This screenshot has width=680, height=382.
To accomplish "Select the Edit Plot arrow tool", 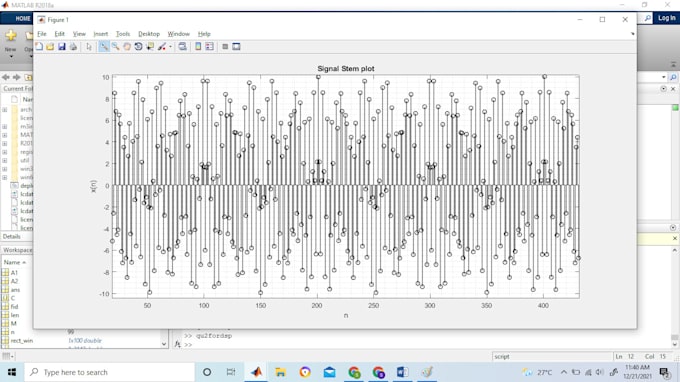I will (89, 46).
